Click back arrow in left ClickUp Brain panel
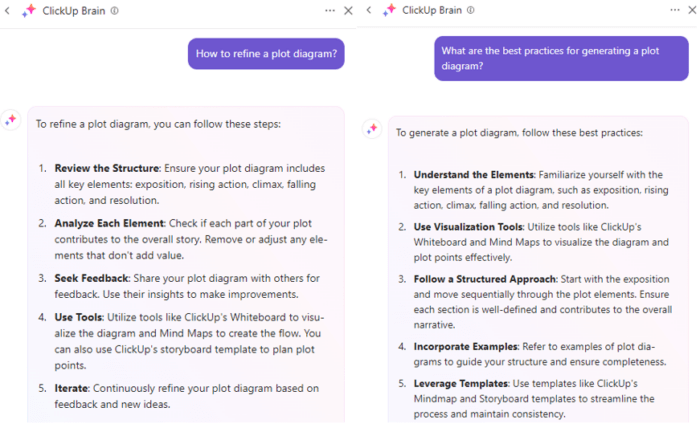The height and width of the screenshot is (428, 700). 9,11
